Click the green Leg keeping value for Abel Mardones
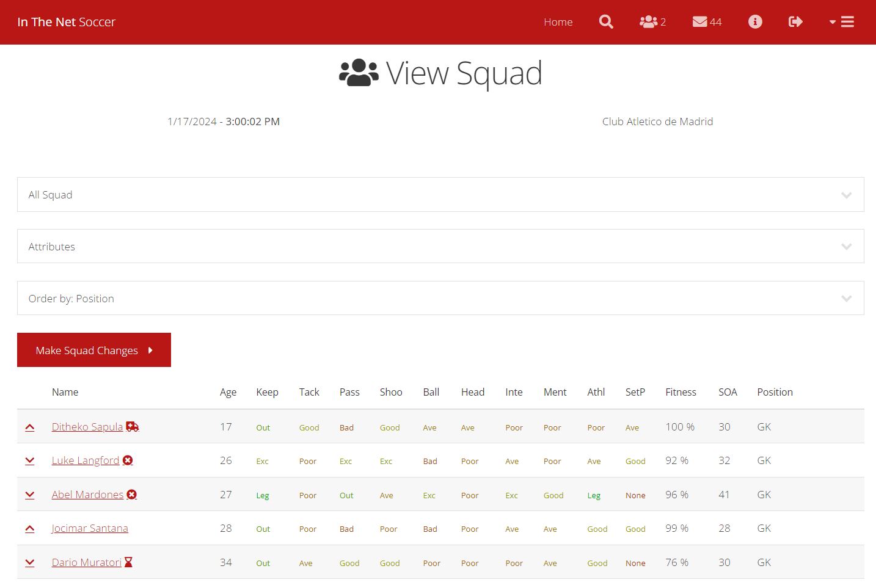 [x=263, y=495]
